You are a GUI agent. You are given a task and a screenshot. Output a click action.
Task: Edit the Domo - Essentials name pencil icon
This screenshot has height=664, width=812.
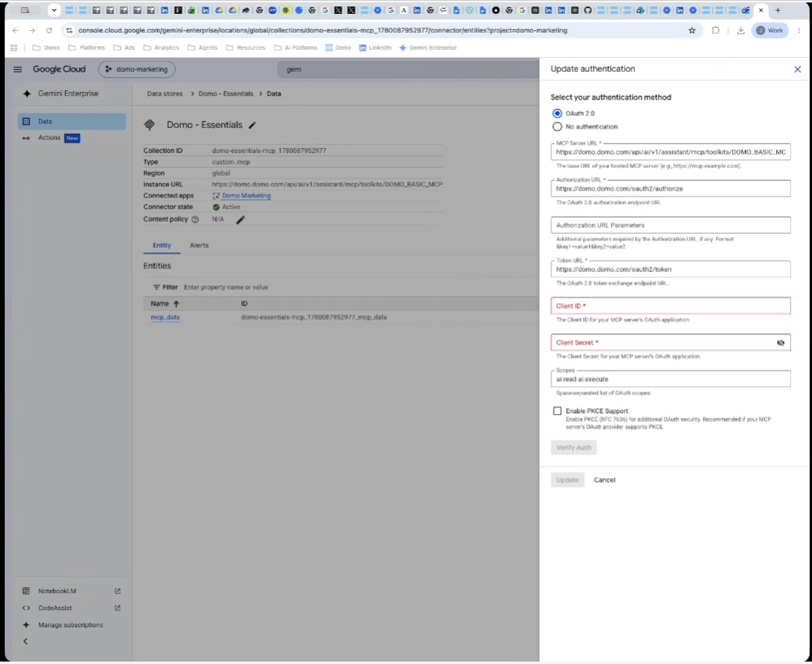252,125
